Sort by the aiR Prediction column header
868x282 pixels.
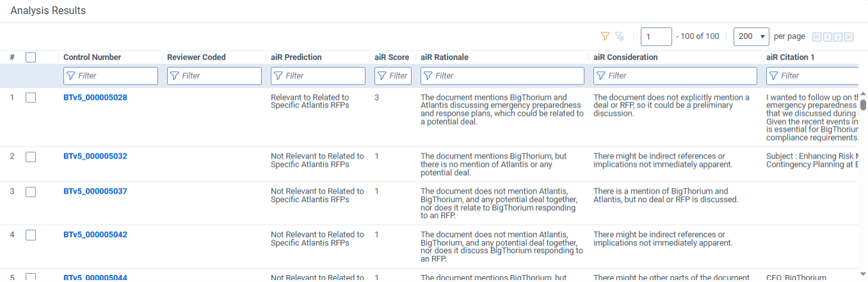point(296,58)
